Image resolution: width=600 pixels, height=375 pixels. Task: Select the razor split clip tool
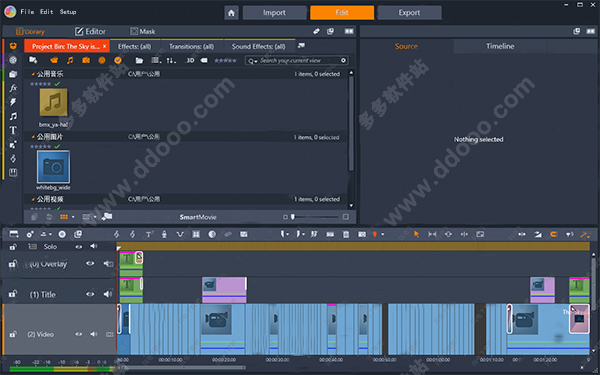pos(330,234)
